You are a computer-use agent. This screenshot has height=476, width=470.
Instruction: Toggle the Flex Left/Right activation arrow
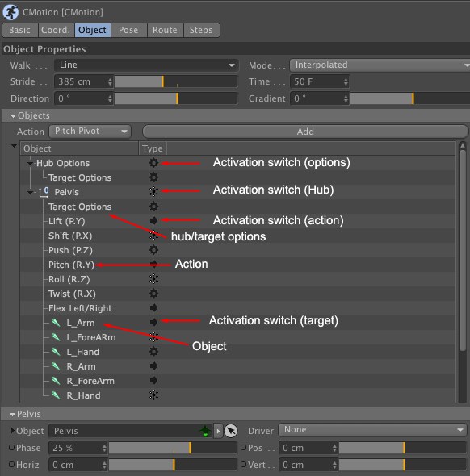tap(153, 308)
